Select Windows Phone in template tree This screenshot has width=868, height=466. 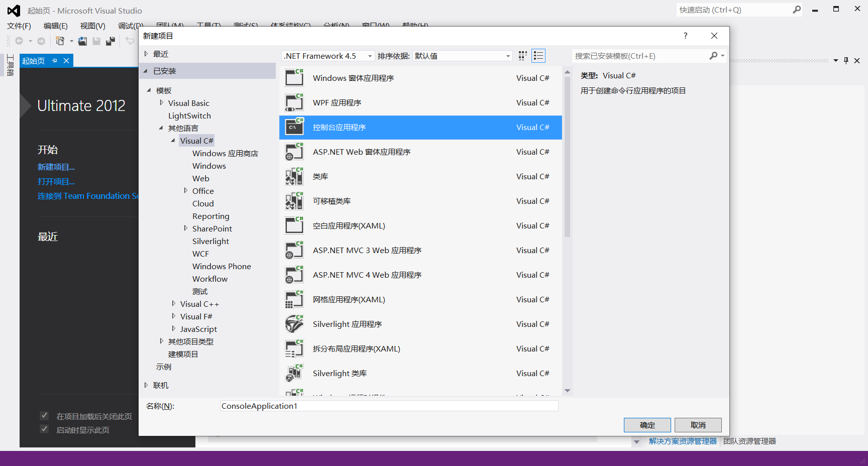click(222, 266)
